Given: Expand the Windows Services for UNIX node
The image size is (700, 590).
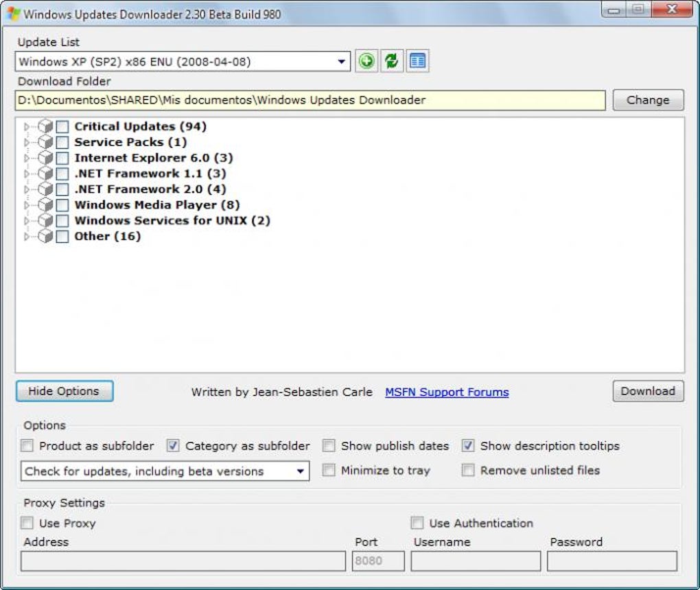Looking at the screenshot, I should (x=26, y=221).
